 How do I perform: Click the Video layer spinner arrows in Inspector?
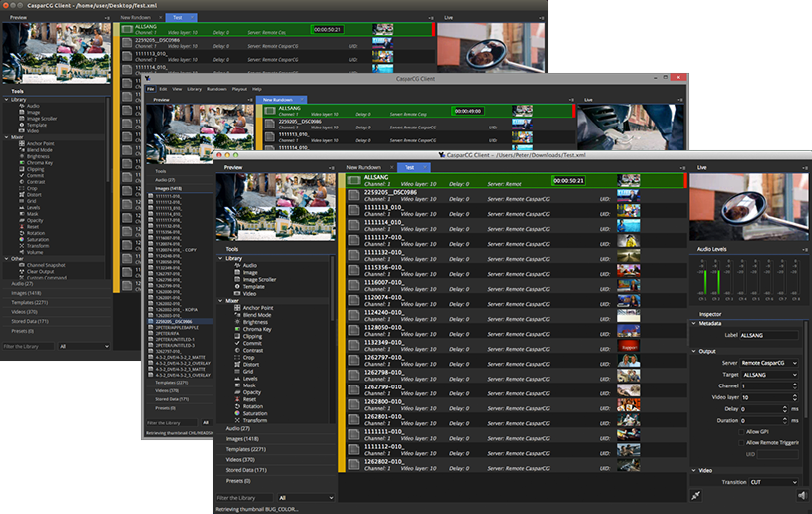(x=795, y=397)
